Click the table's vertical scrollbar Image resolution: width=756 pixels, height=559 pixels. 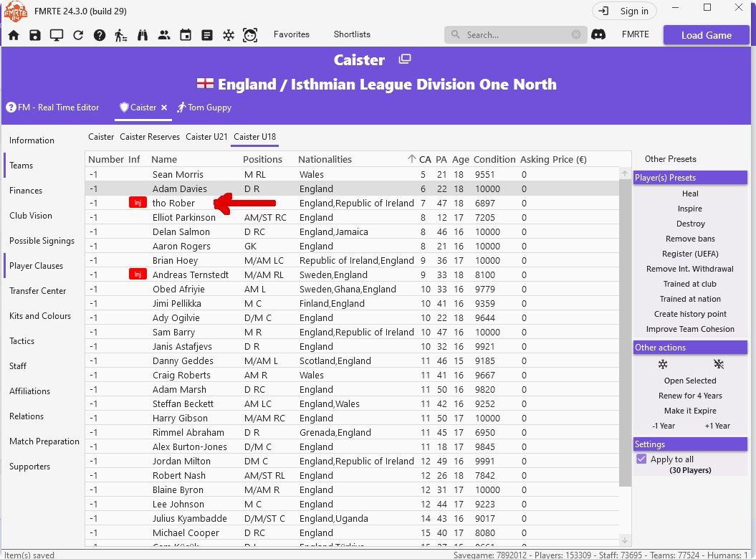[624, 322]
